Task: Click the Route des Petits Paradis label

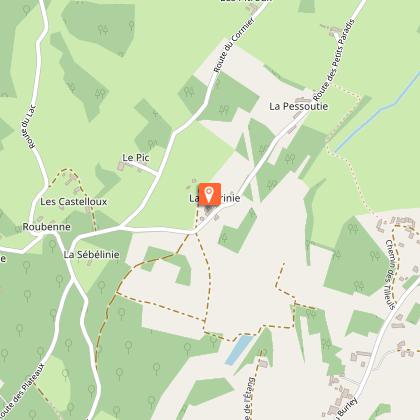Action: [x=333, y=60]
